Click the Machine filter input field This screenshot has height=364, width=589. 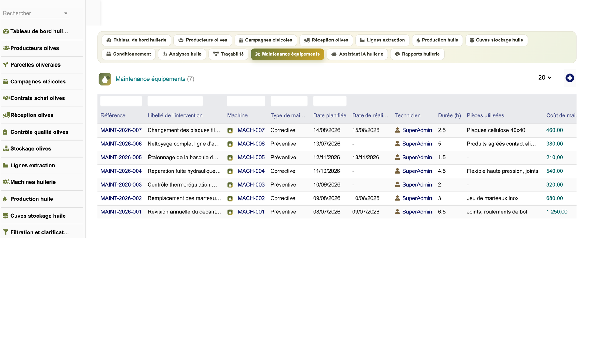[x=246, y=101]
